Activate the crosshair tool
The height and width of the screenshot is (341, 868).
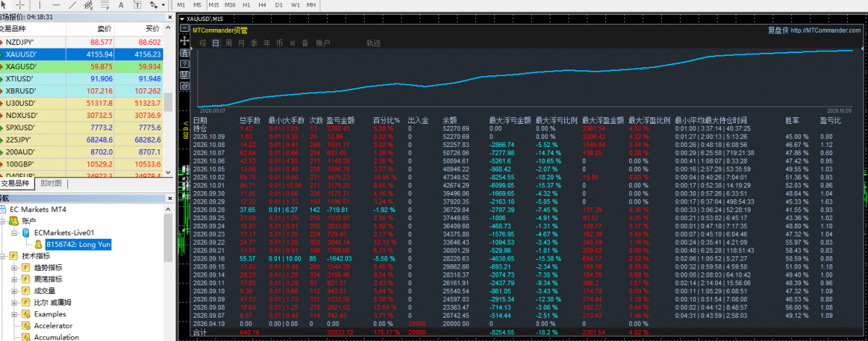[20, 5]
